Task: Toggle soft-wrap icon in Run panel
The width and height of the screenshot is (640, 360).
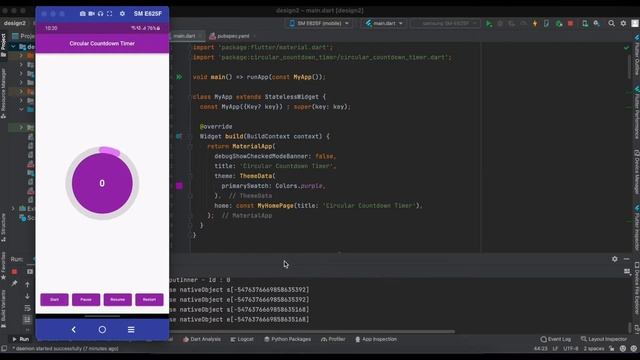Action: tap(27, 308)
